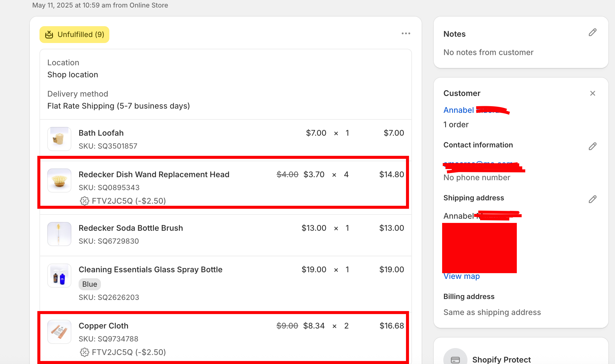Open Glass Spray Bottle product thumbnail
Screen dimensions: 615x364
[59, 275]
